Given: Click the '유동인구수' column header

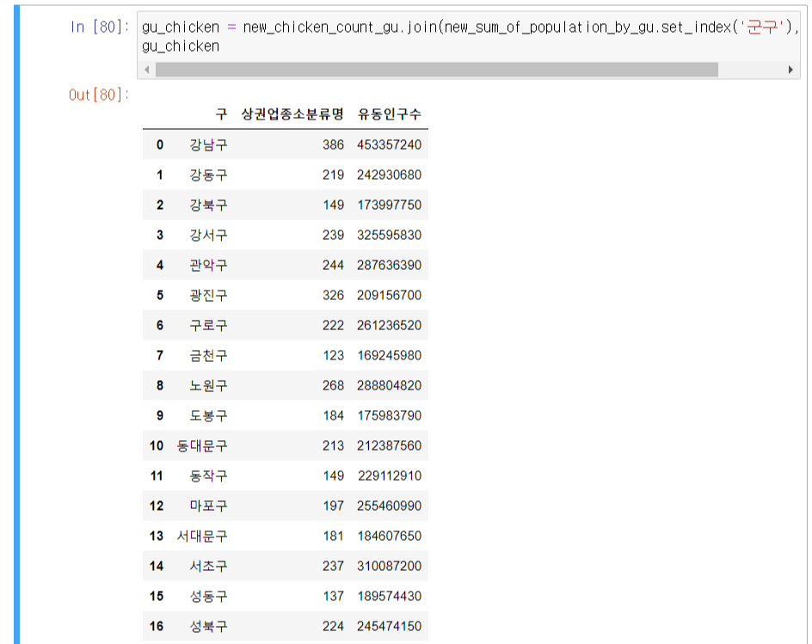Looking at the screenshot, I should click(390, 113).
